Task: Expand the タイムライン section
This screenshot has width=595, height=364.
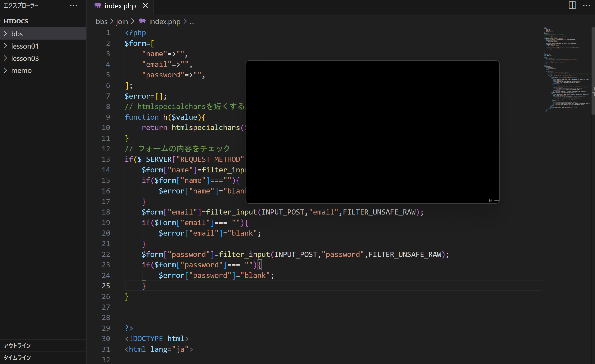Action: point(17,358)
